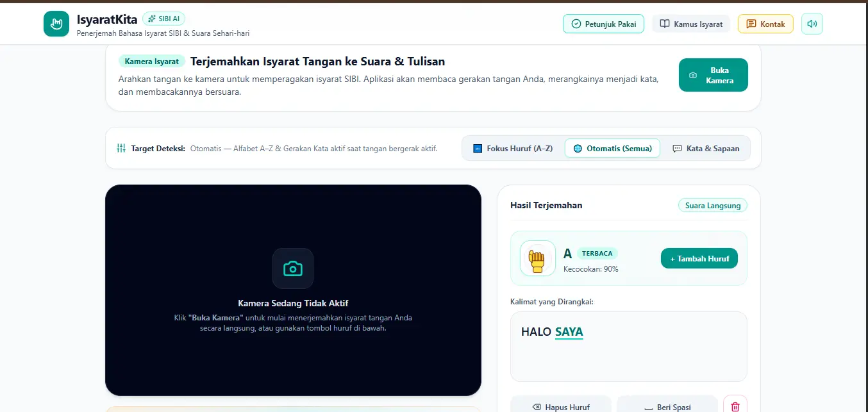Click the Target Deteksi sliders icon
Screen dimensions: 868x412
tap(121, 148)
